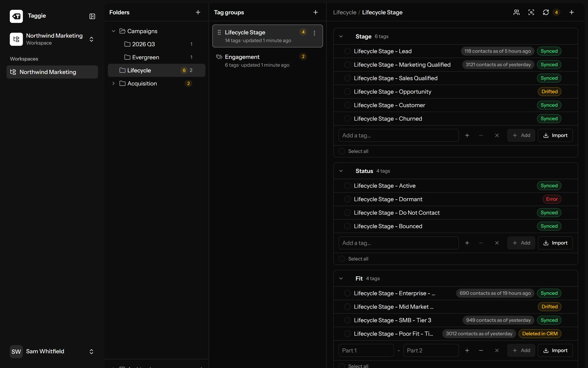Image resolution: width=588 pixels, height=368 pixels.
Task: Focus the Stage Add a tag field
Action: (399, 135)
